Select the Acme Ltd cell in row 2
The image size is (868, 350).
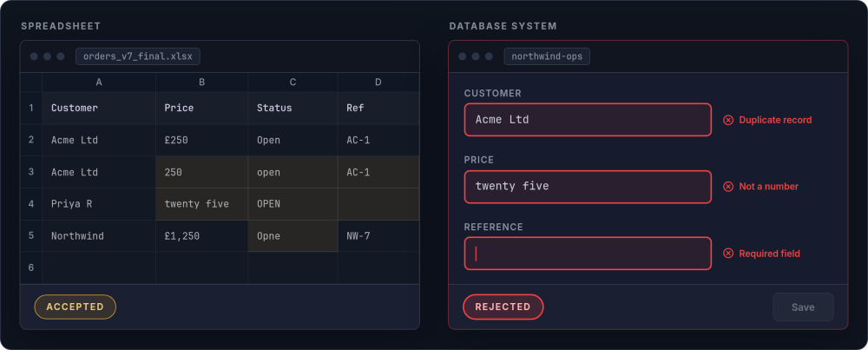coord(99,140)
